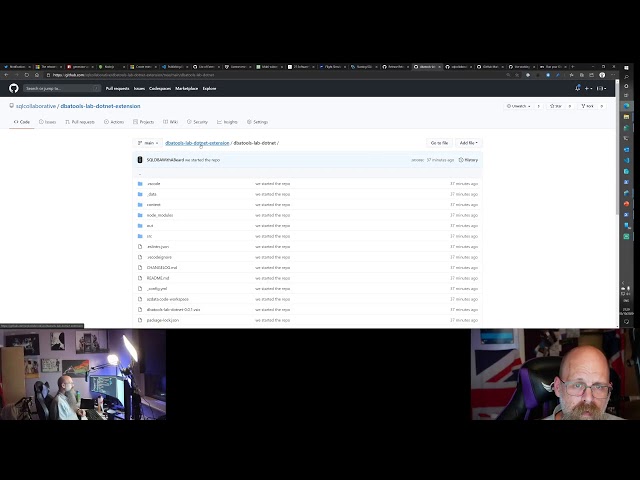Image resolution: width=640 pixels, height=480 pixels.
Task: Open the _data folder
Action: tap(151, 194)
